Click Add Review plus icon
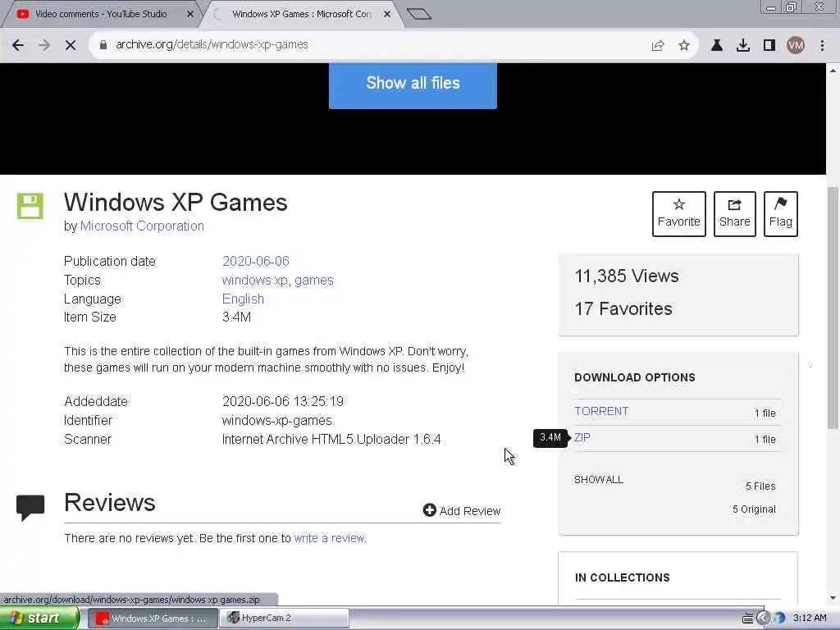The height and width of the screenshot is (630, 840). click(x=429, y=510)
